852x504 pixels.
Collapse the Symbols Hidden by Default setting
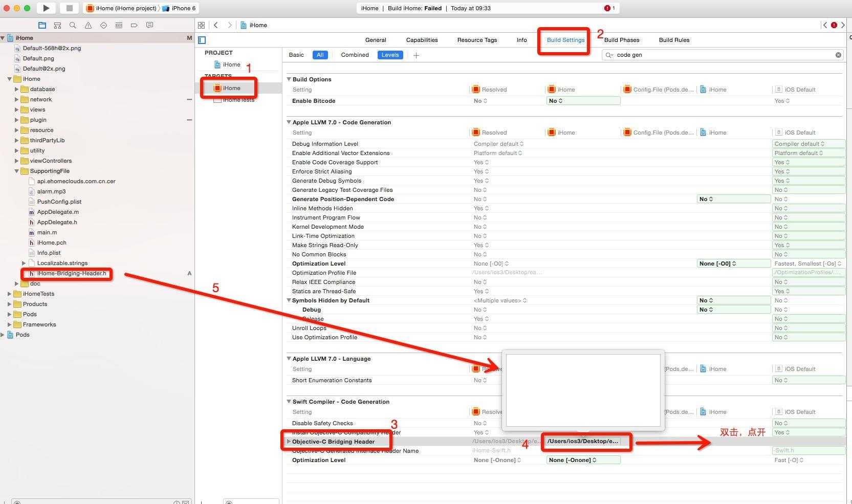[x=289, y=300]
